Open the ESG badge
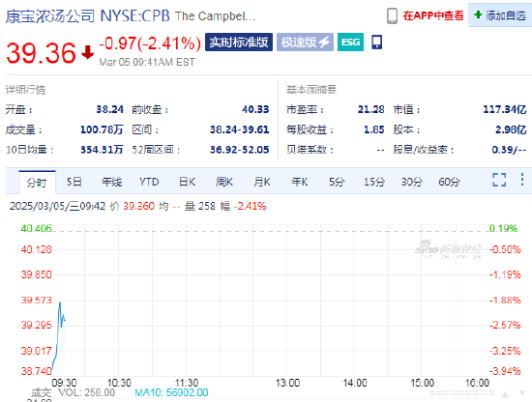532x402 pixels. pyautogui.click(x=350, y=42)
